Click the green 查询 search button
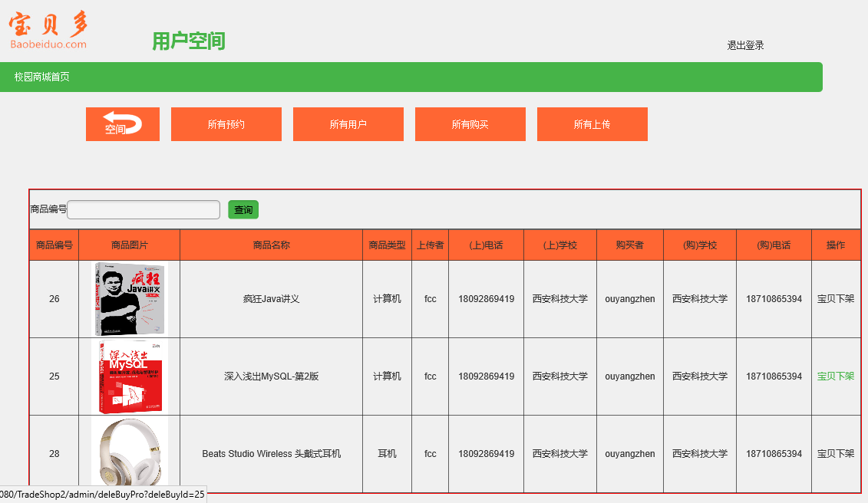868x503 pixels. click(x=243, y=210)
